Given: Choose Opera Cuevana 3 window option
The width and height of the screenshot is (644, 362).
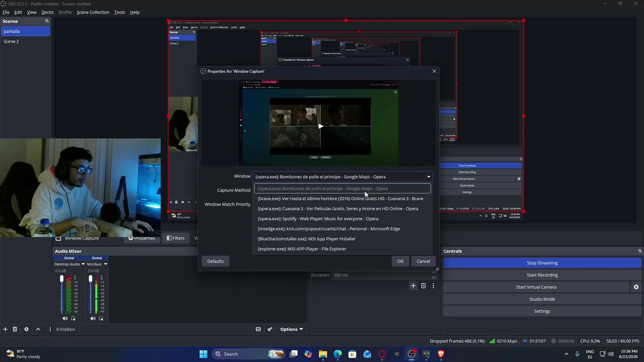Looking at the screenshot, I should tap(342, 209).
